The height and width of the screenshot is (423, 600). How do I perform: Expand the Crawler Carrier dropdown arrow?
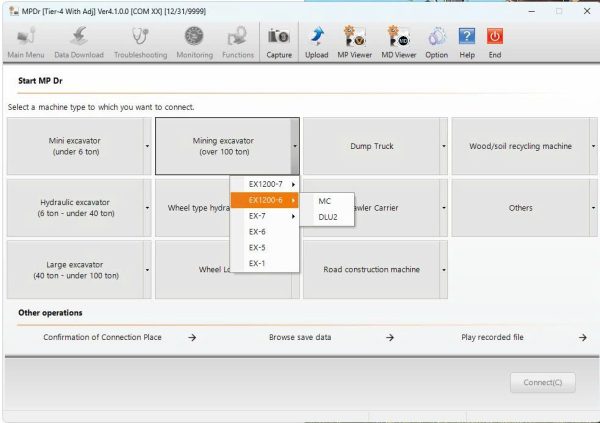click(443, 208)
